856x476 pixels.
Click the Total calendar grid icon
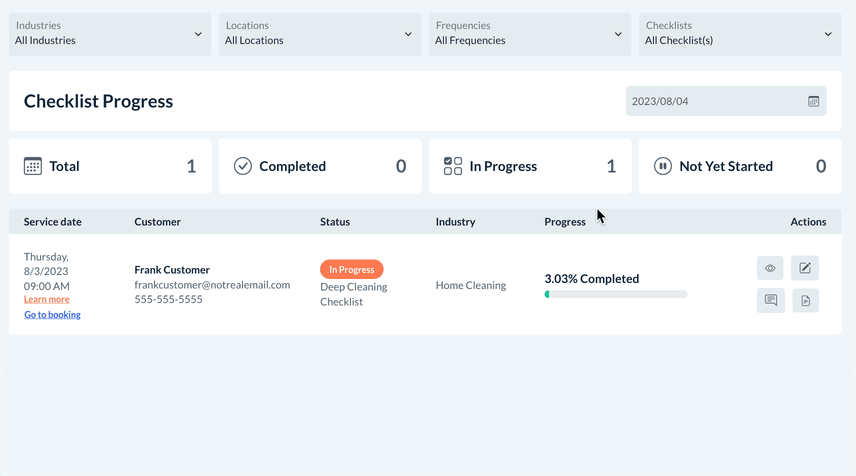(33, 166)
